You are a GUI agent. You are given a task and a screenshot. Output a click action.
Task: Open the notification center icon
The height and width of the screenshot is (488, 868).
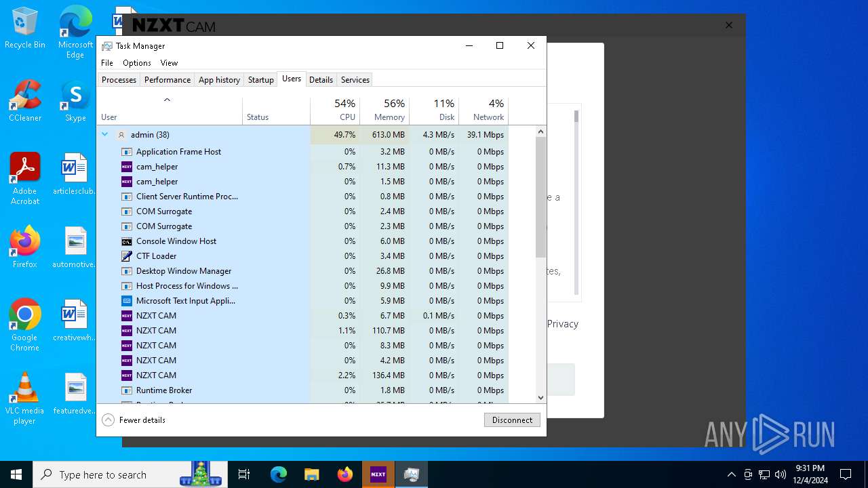846,474
